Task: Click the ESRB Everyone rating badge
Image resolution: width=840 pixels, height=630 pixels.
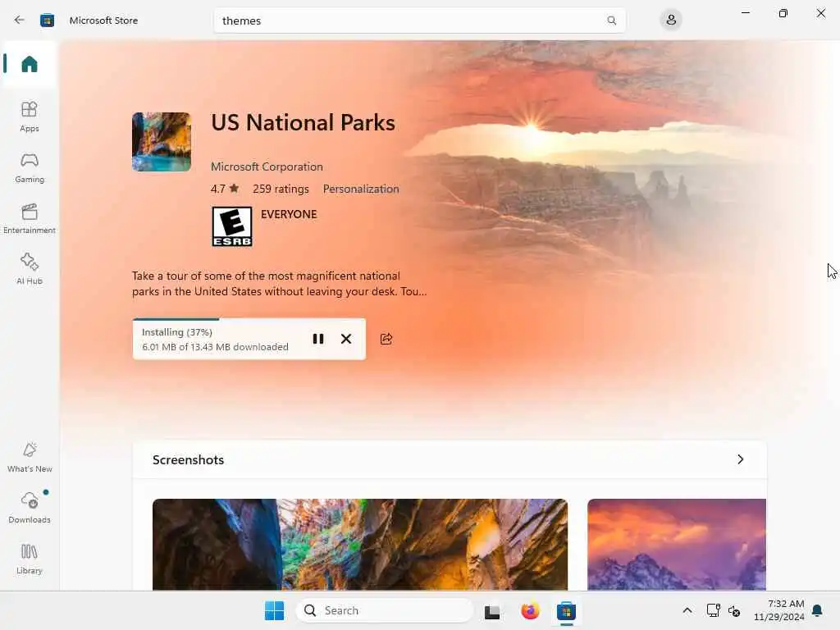Action: click(232, 226)
